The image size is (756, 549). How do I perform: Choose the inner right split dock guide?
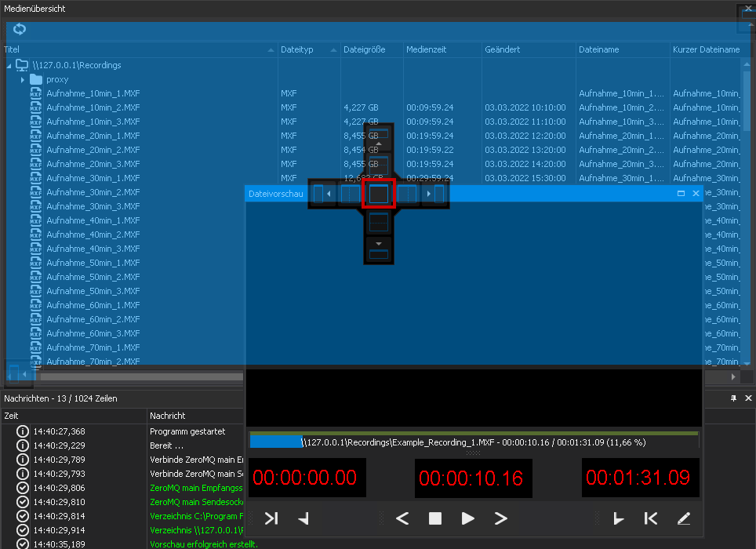pos(407,194)
